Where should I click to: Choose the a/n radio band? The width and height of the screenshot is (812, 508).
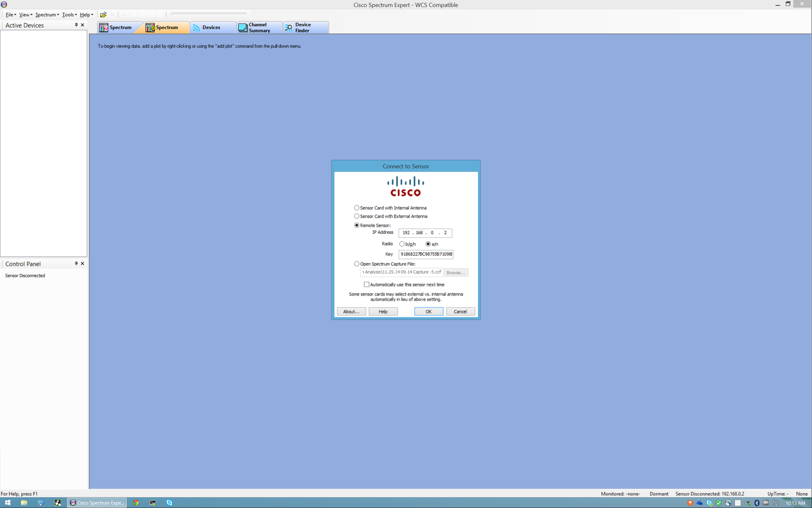tap(428, 244)
